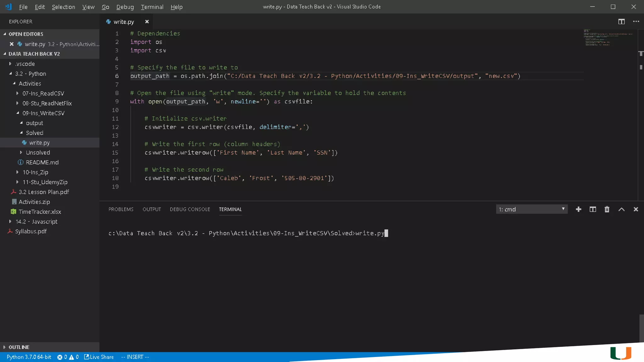
Task: Close the terminal panel
Action: tap(636, 209)
